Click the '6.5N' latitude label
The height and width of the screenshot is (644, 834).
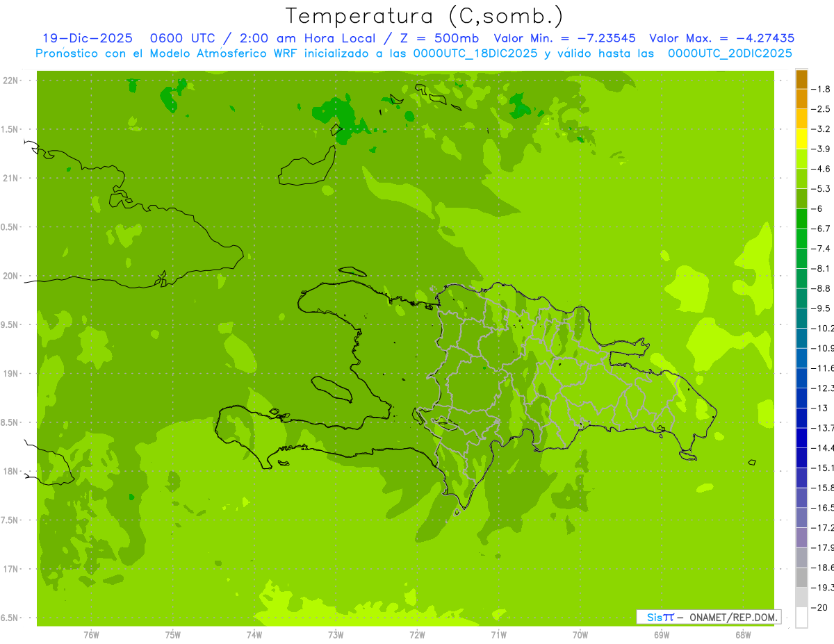(x=10, y=618)
